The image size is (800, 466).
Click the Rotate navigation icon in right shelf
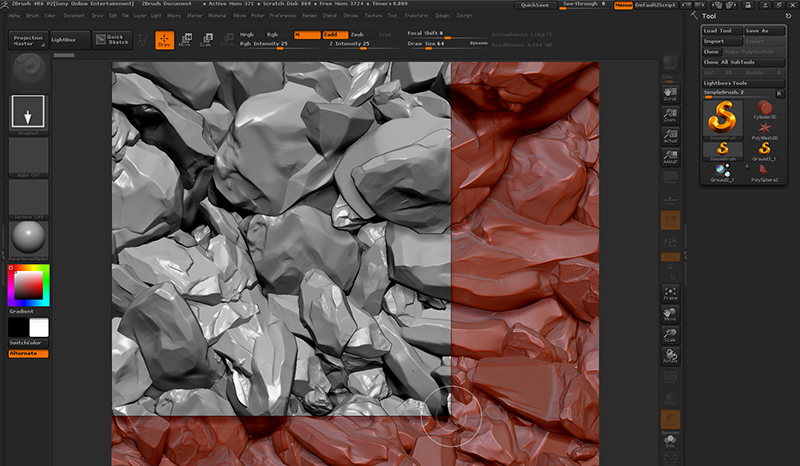click(x=670, y=356)
